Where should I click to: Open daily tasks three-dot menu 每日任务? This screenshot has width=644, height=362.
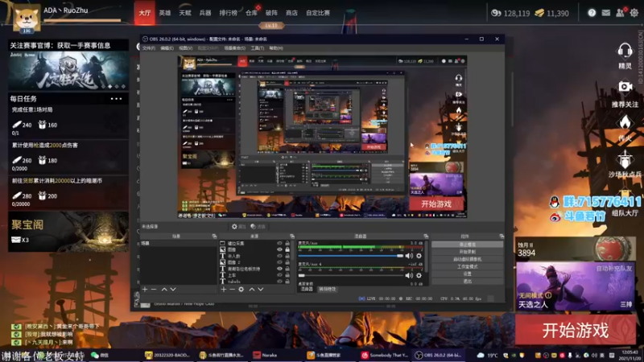click(116, 99)
